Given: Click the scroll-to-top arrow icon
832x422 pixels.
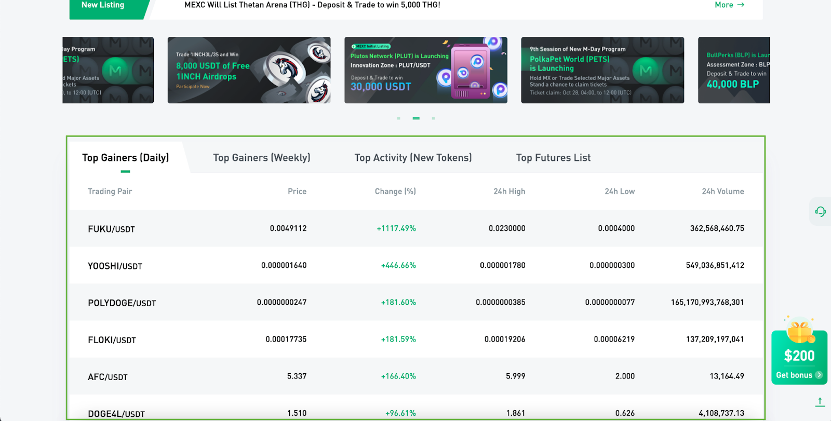Looking at the screenshot, I should [820, 402].
